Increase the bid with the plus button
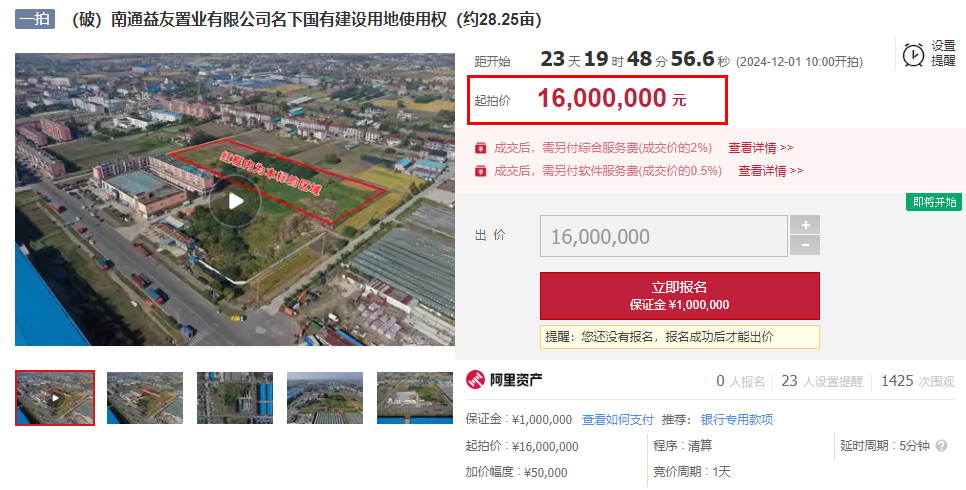Screen dimensions: 966x490 point(805,224)
